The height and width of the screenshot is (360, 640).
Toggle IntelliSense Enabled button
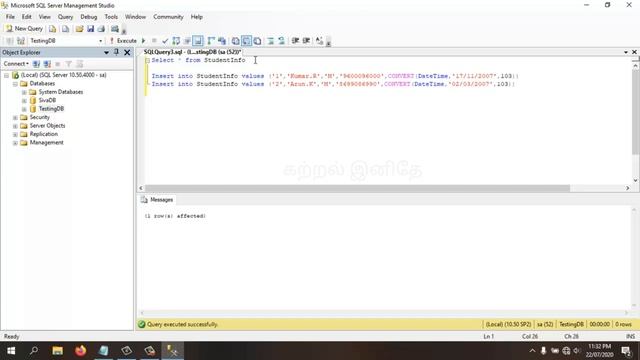[198, 41]
